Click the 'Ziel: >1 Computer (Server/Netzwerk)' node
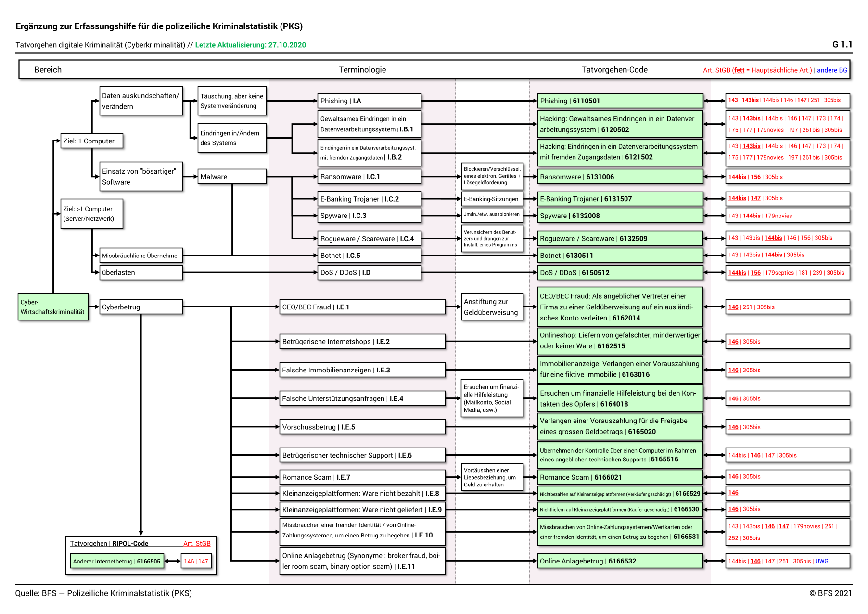The image size is (868, 614). (x=91, y=214)
